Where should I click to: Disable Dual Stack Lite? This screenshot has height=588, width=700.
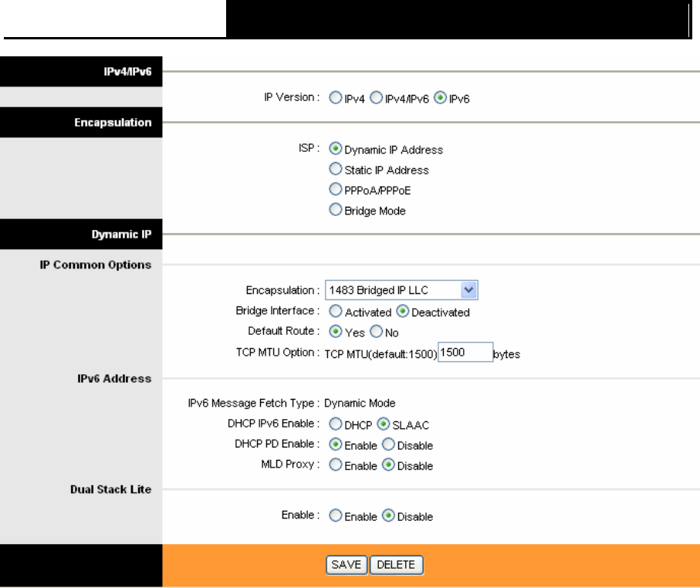tap(388, 515)
